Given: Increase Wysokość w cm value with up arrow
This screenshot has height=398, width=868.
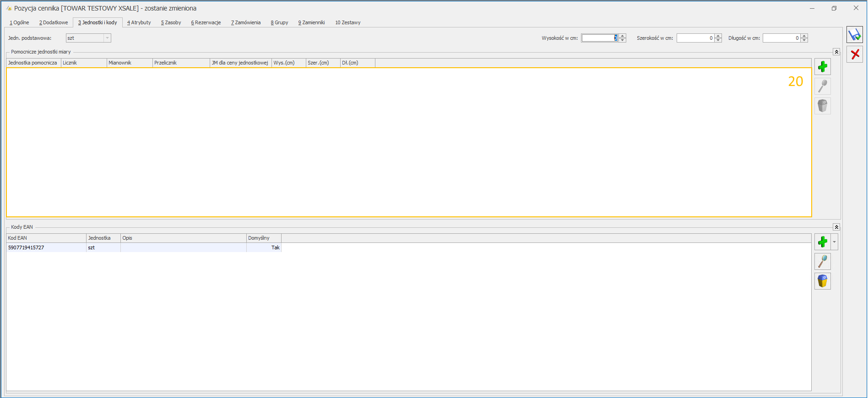Looking at the screenshot, I should (623, 36).
